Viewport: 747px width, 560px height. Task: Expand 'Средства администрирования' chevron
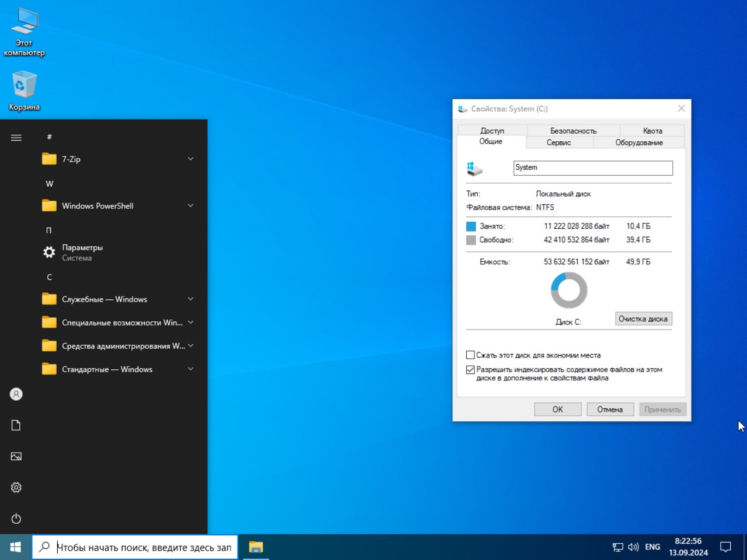coord(190,346)
